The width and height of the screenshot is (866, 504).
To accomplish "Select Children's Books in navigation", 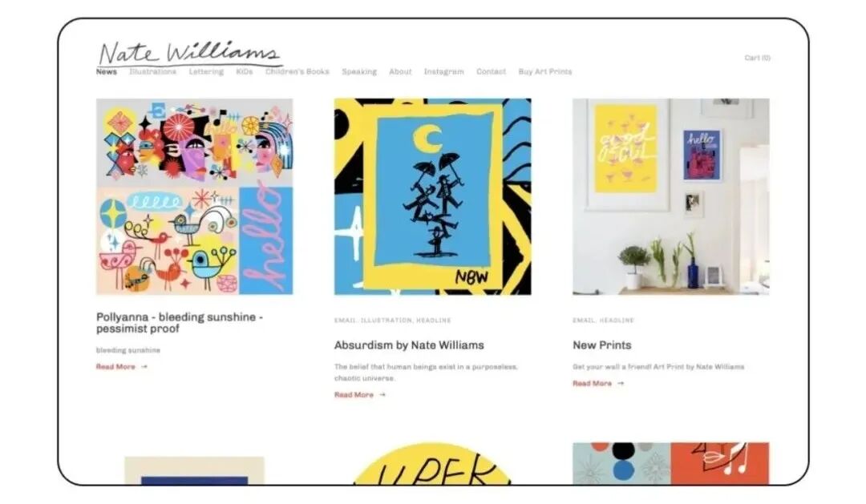I will coord(297,72).
